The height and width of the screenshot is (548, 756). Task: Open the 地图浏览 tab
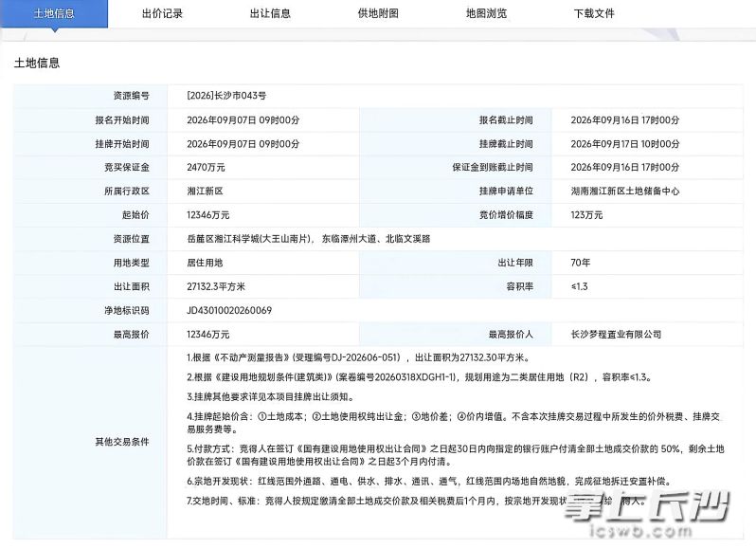[487, 13]
